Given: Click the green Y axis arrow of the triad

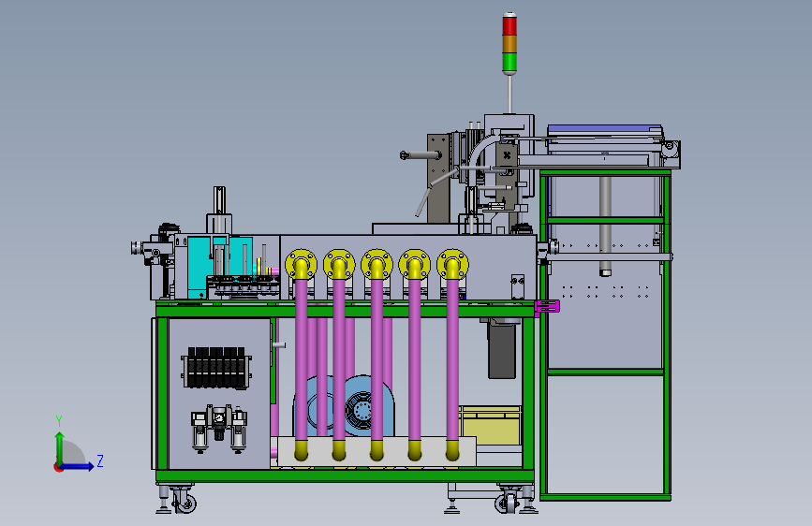Looking at the screenshot, I should pos(60,448).
